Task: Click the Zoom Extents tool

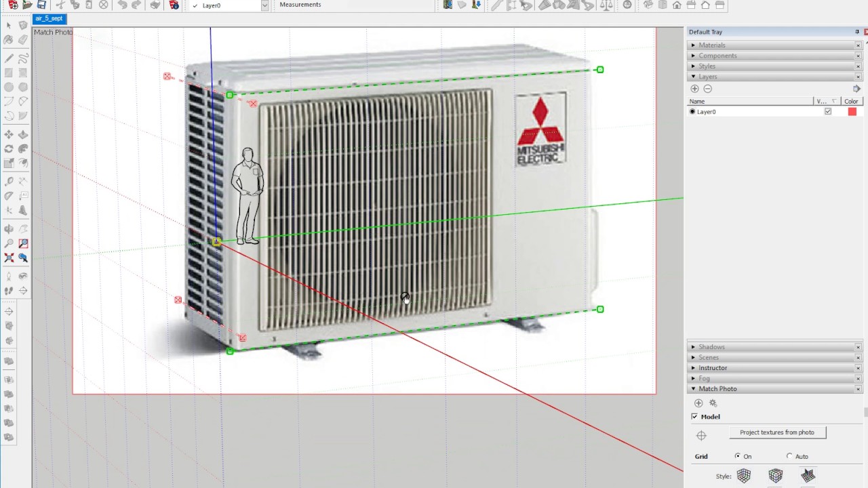Action: pyautogui.click(x=8, y=258)
